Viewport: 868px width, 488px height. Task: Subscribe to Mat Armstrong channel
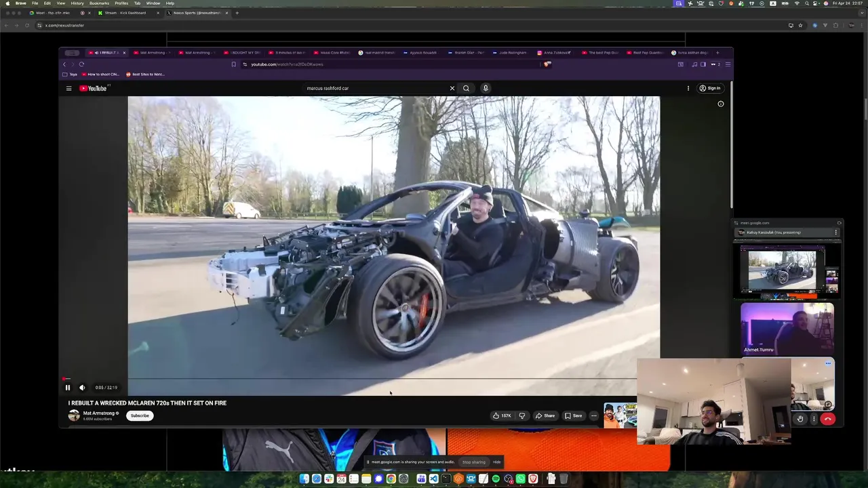point(140,415)
